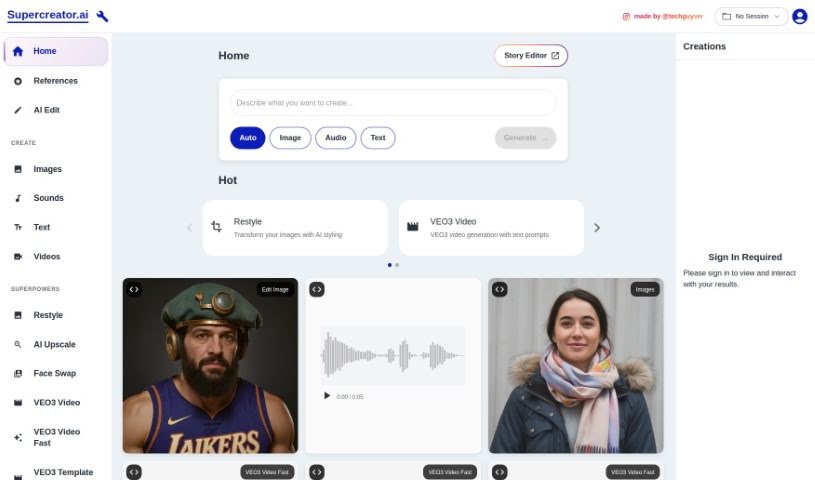815x480 pixels.
Task: Open Videos in the Create section
Action: pyautogui.click(x=56, y=256)
